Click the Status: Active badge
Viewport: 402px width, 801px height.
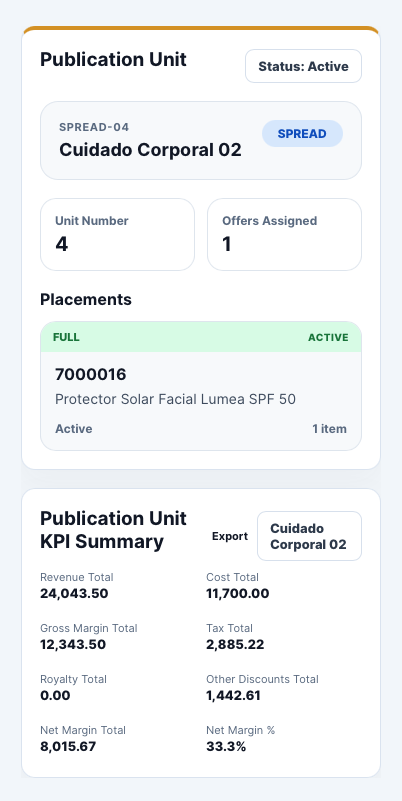(x=303, y=66)
